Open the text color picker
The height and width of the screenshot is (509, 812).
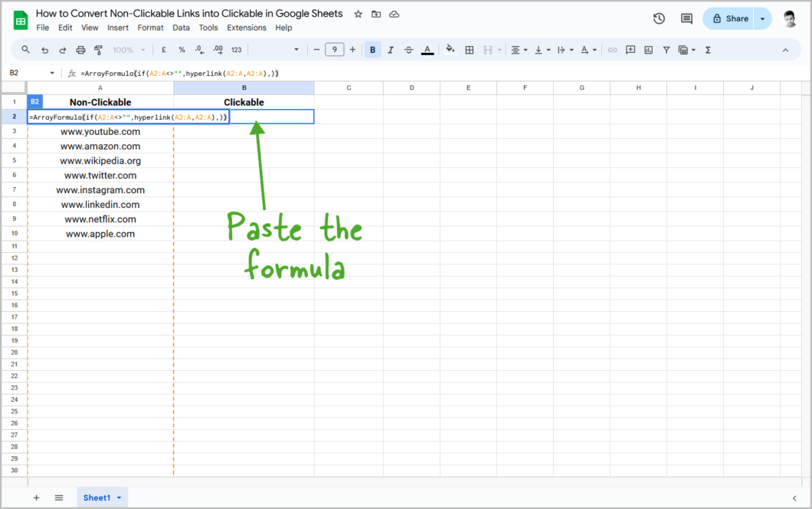click(x=427, y=51)
